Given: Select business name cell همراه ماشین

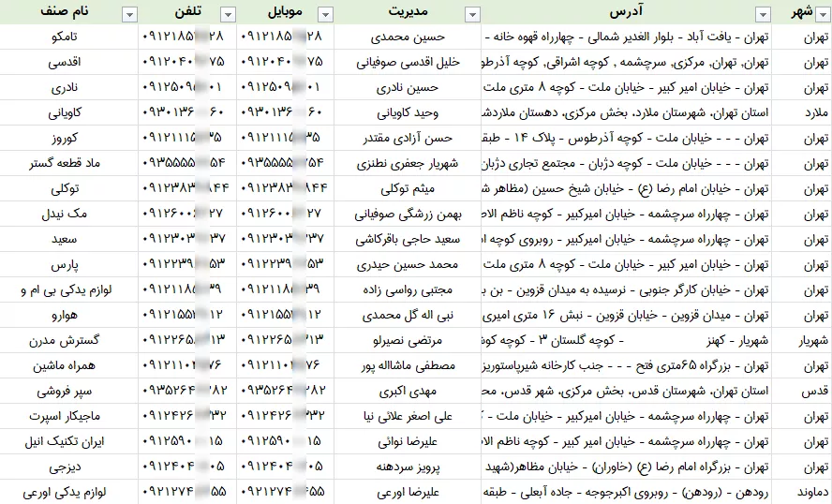Looking at the screenshot, I should click(x=69, y=365).
